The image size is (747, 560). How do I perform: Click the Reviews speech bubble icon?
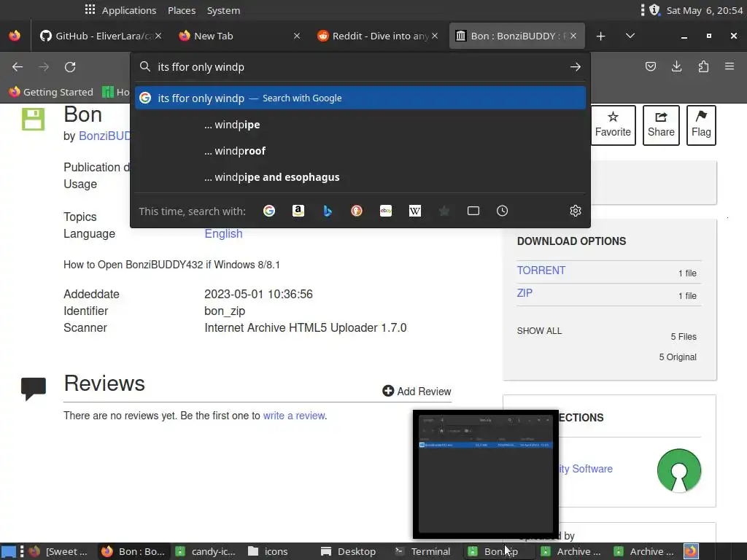click(x=34, y=389)
